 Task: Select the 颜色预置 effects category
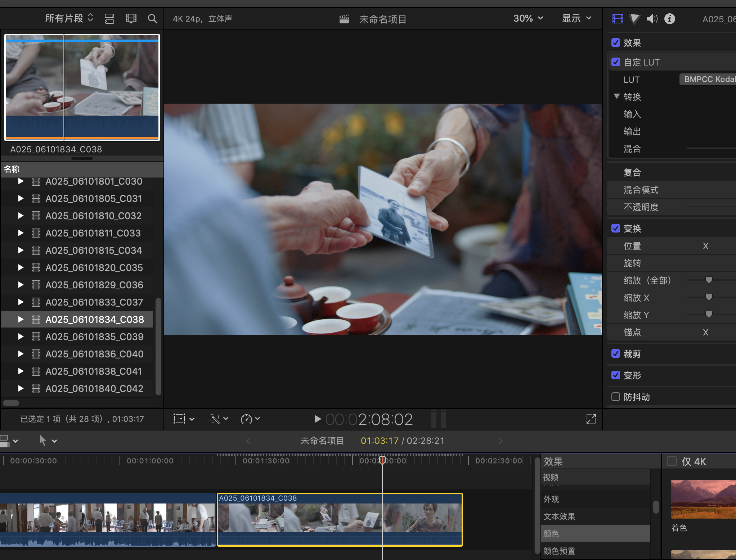point(596,551)
